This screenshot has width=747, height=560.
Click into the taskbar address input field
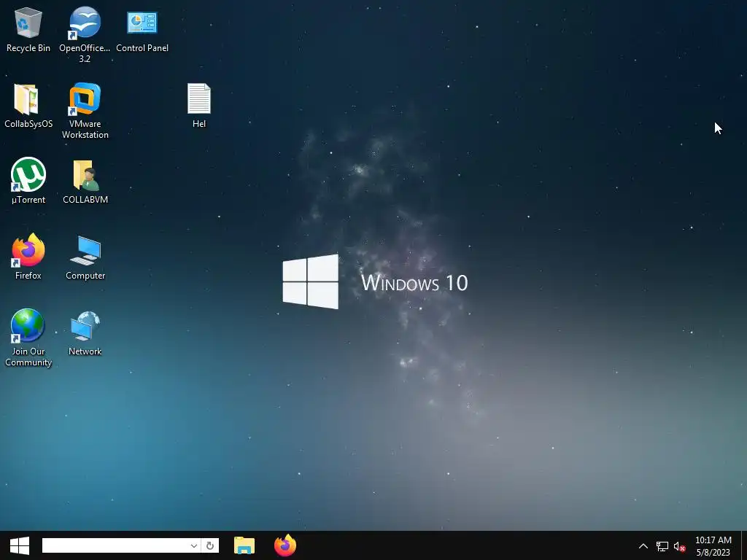[x=116, y=545]
